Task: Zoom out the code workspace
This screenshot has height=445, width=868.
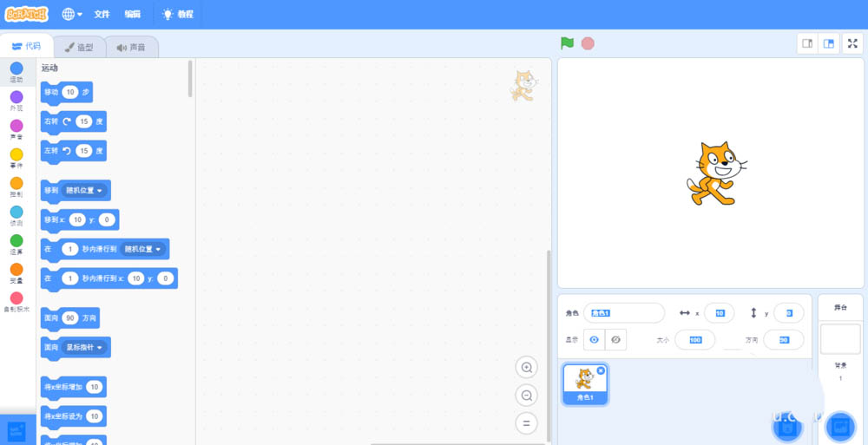Action: [x=527, y=396]
